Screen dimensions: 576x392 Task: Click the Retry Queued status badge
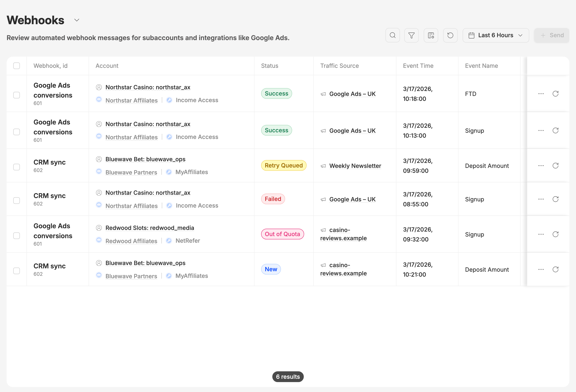(x=284, y=165)
